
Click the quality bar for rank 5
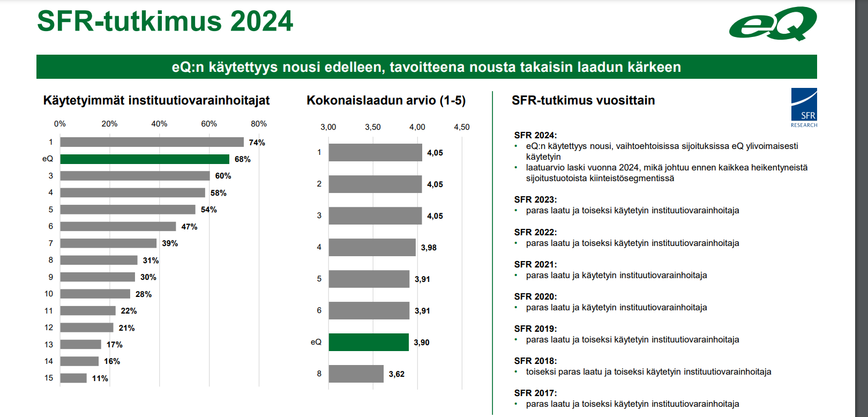[x=369, y=279]
